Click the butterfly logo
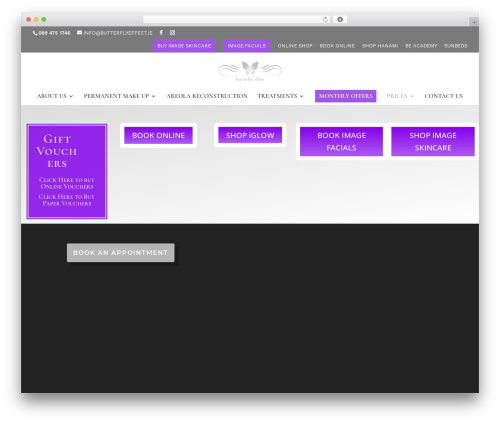The image size is (500, 423). click(x=250, y=71)
